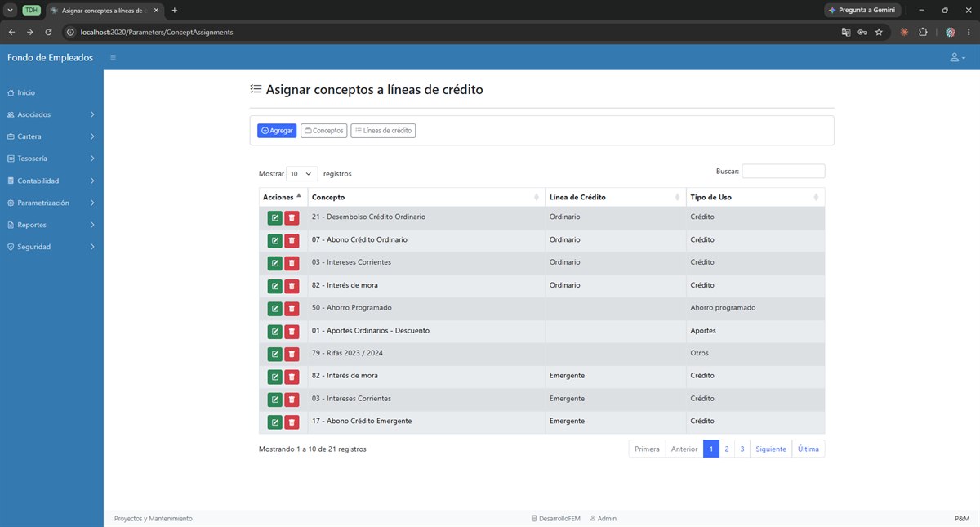Click the Agregar button

tap(277, 131)
